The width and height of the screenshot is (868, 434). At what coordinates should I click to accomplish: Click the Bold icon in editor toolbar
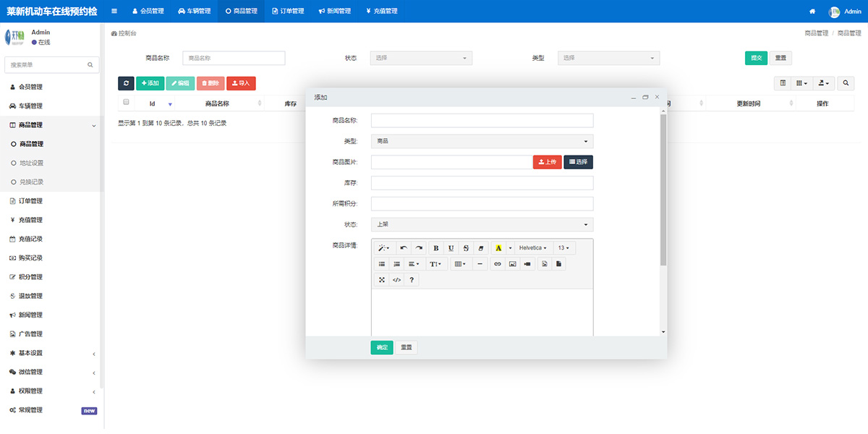(435, 248)
